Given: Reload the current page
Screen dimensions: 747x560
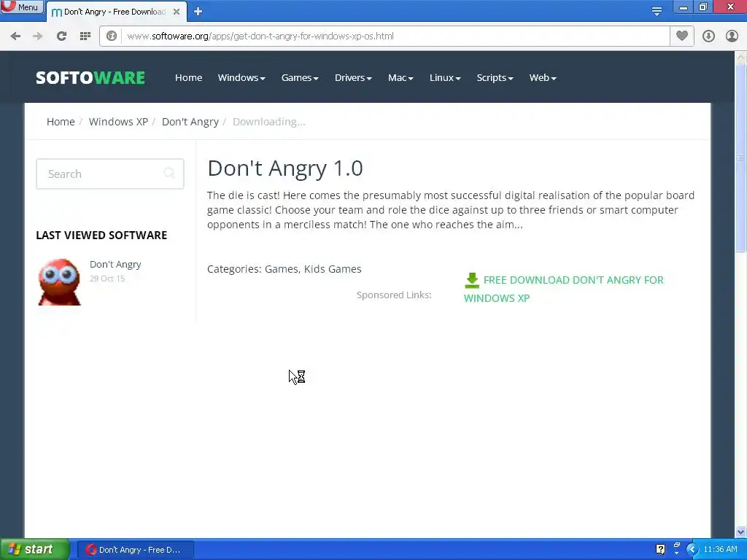Looking at the screenshot, I should coord(61,36).
